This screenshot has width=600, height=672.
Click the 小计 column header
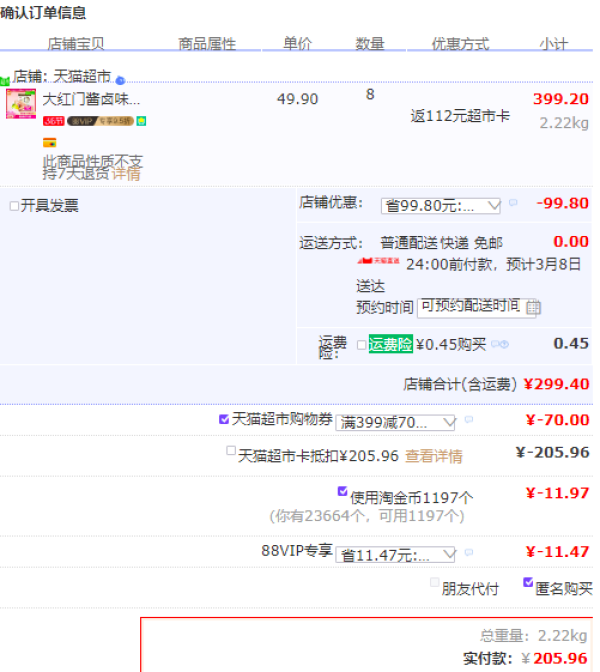point(553,44)
